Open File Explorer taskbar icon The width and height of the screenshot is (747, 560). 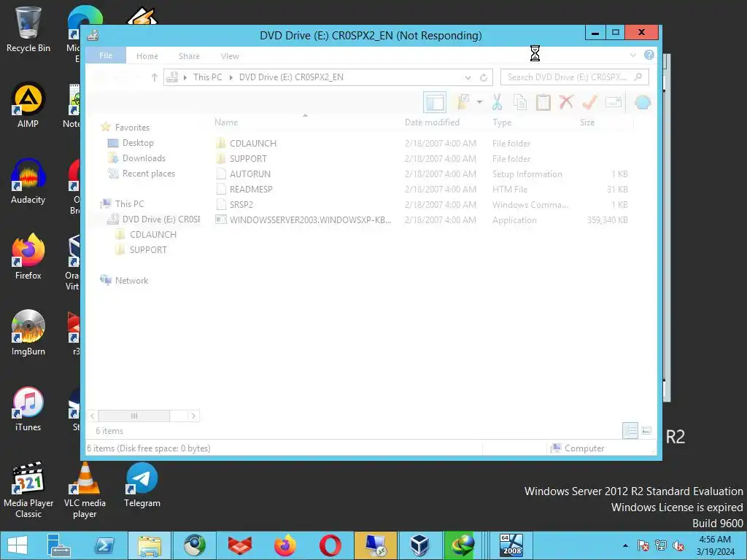tap(150, 545)
